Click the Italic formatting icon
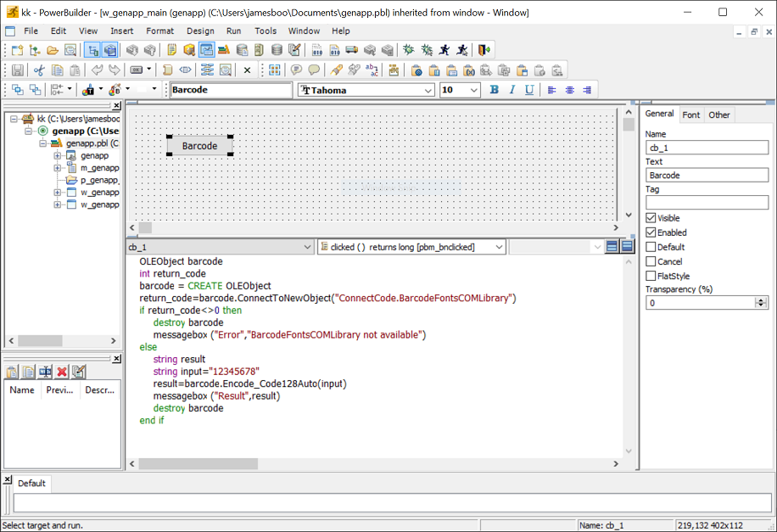 512,90
